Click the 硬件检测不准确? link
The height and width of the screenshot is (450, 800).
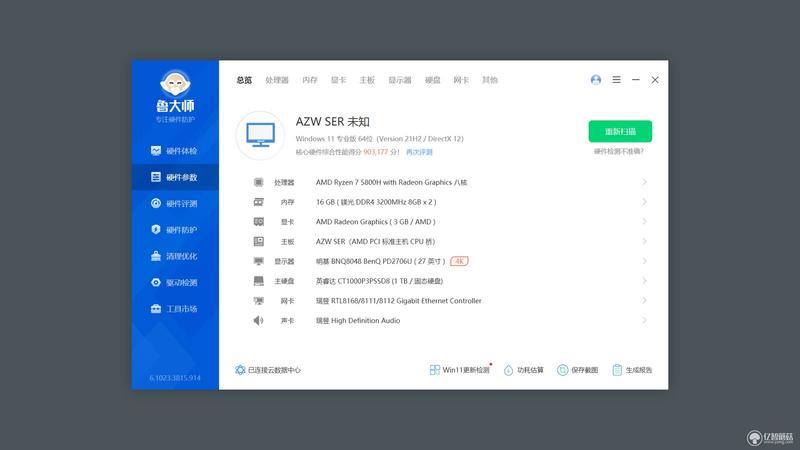click(619, 152)
